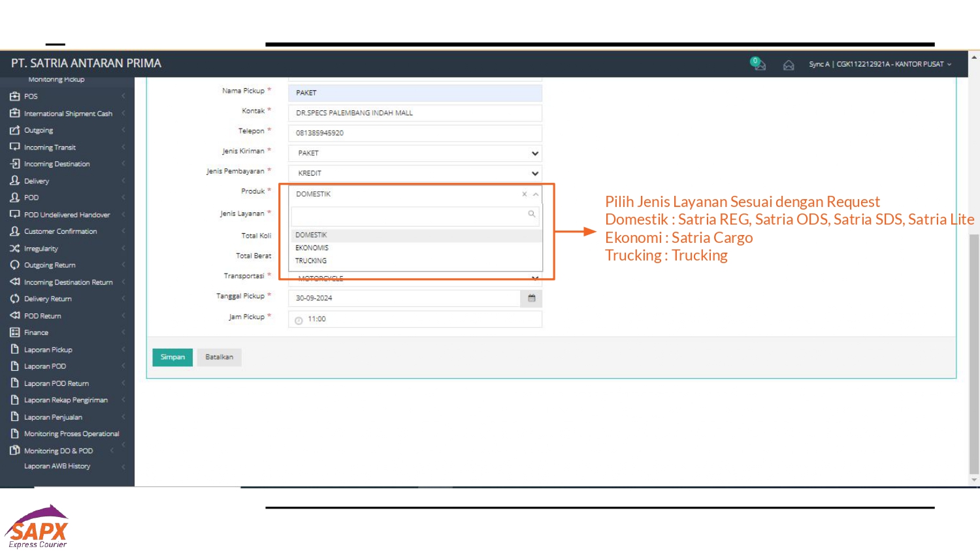Collapse the Produk dropdown list
This screenshot has width=980, height=551.
[536, 195]
